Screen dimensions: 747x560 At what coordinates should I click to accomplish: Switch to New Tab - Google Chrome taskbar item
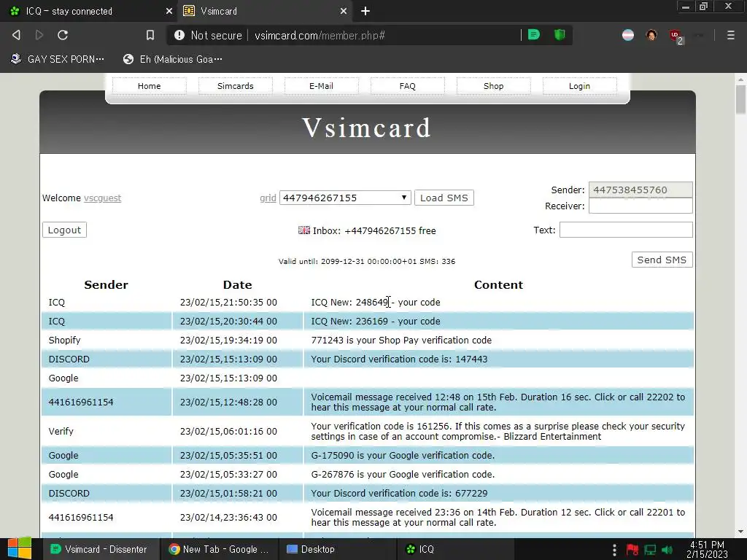pos(219,549)
